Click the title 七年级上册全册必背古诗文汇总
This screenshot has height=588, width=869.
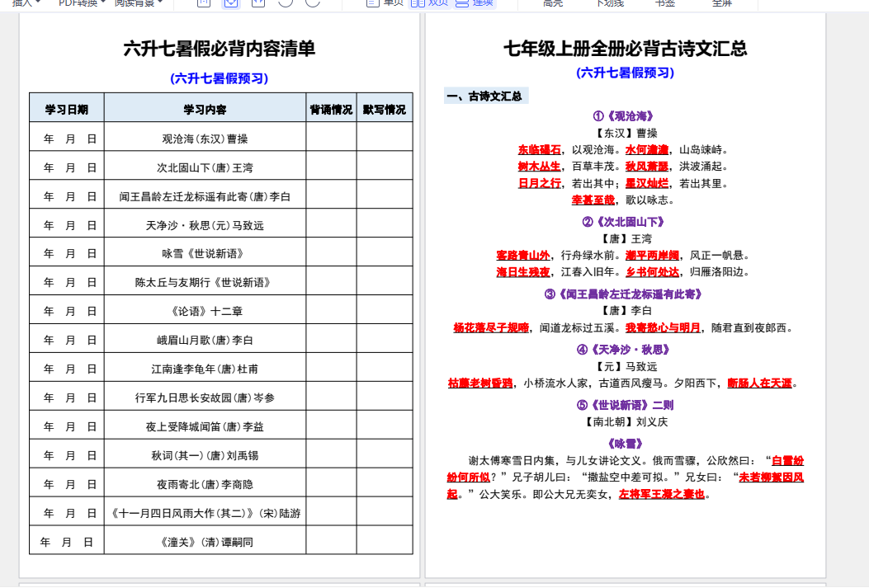tap(626, 49)
